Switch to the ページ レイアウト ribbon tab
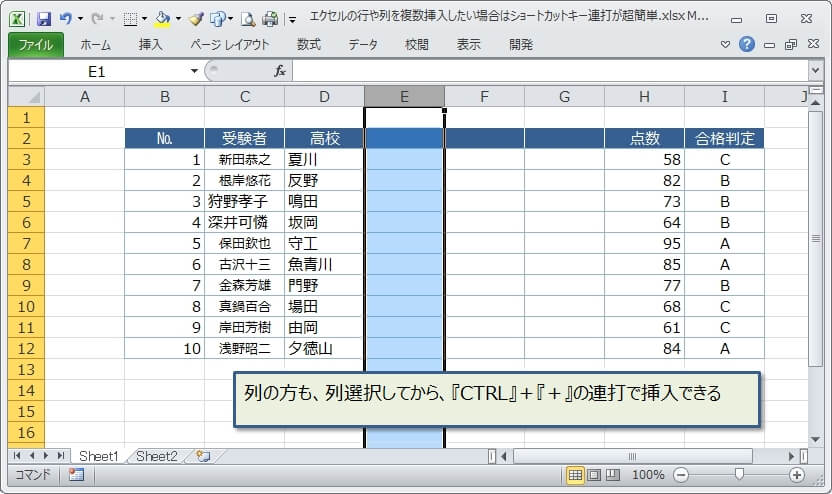The image size is (832, 494). (230, 45)
